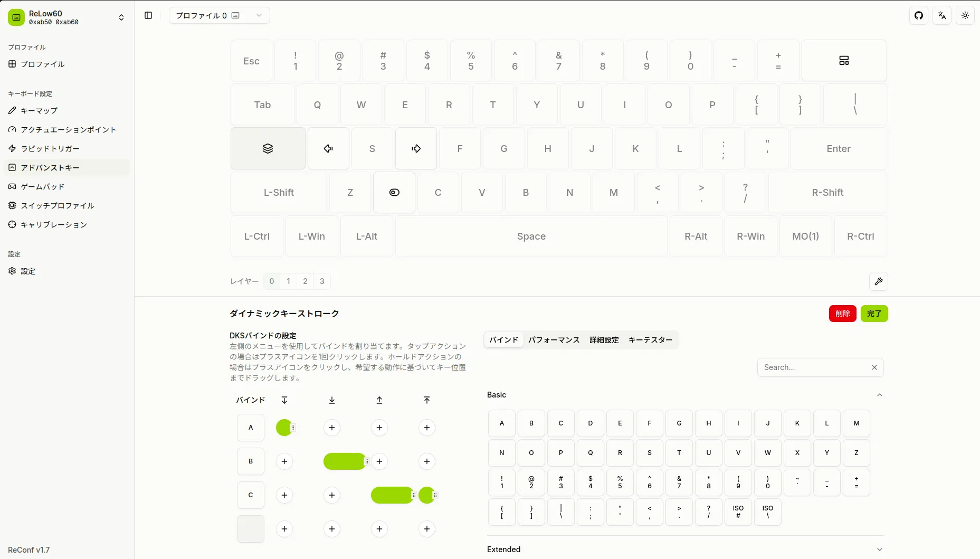
Task: Select the Space key on the keyboard
Action: point(531,236)
